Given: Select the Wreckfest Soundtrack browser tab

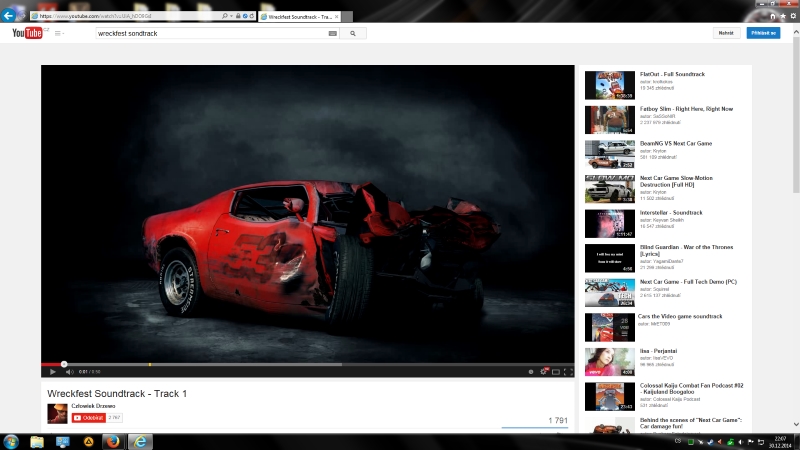Looking at the screenshot, I should pos(299,17).
